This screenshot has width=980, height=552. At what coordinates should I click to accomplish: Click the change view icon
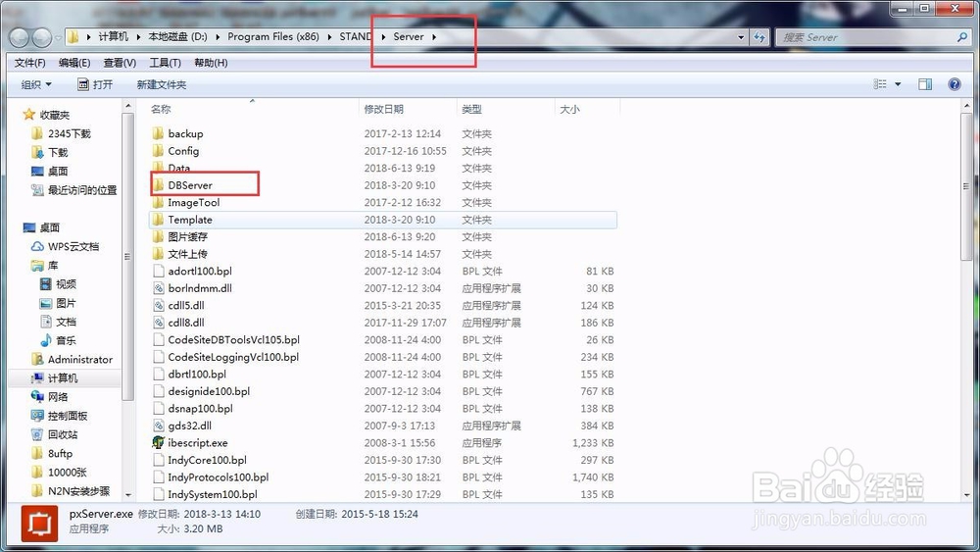coord(880,84)
